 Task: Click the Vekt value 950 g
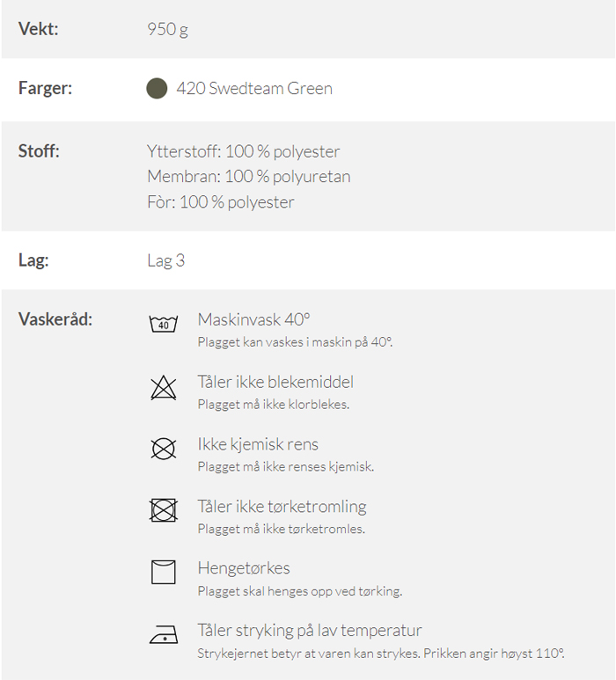coord(167,30)
